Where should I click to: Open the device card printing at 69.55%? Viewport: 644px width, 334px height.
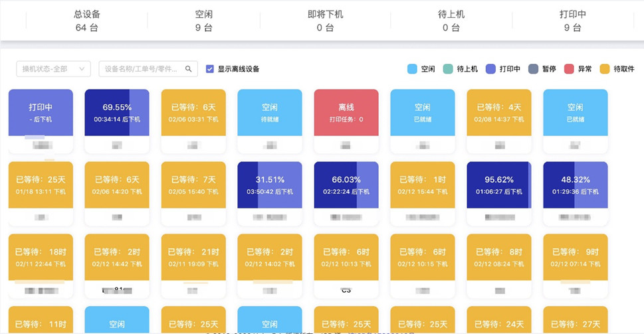117,112
